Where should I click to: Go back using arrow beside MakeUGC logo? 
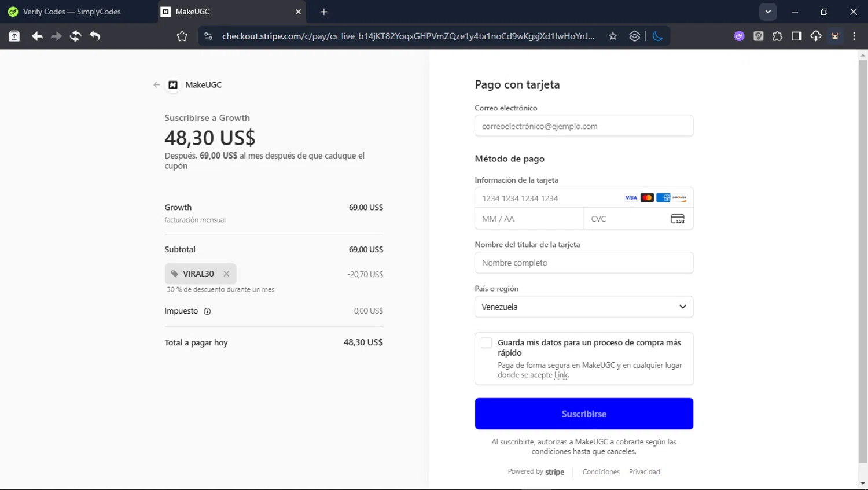156,84
